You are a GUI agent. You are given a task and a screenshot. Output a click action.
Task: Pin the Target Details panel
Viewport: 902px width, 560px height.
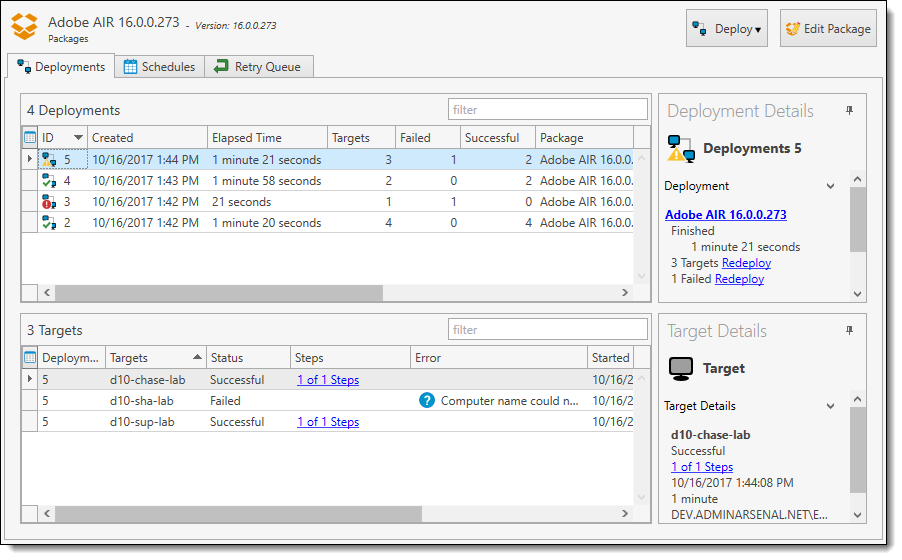point(849,330)
